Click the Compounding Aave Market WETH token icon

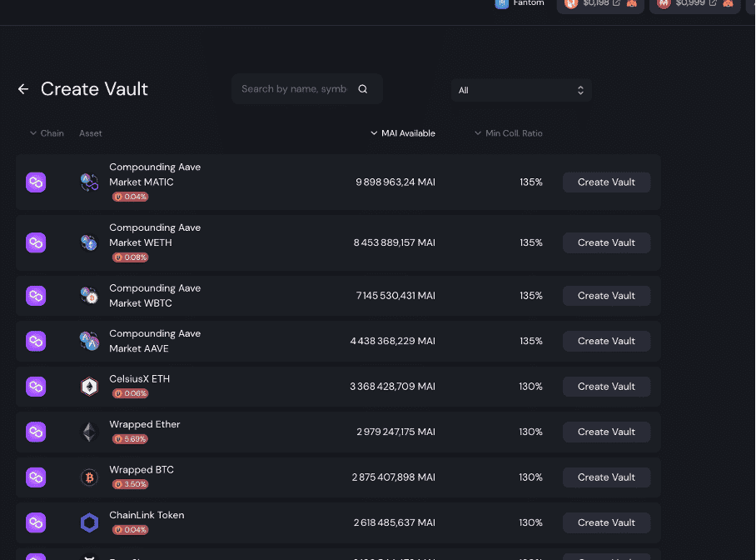(x=89, y=242)
